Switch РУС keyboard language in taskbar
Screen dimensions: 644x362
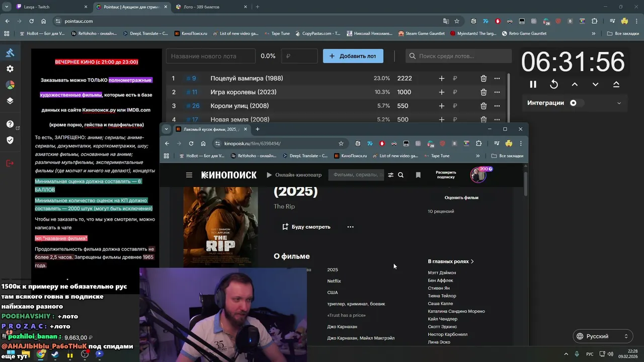tap(590, 354)
